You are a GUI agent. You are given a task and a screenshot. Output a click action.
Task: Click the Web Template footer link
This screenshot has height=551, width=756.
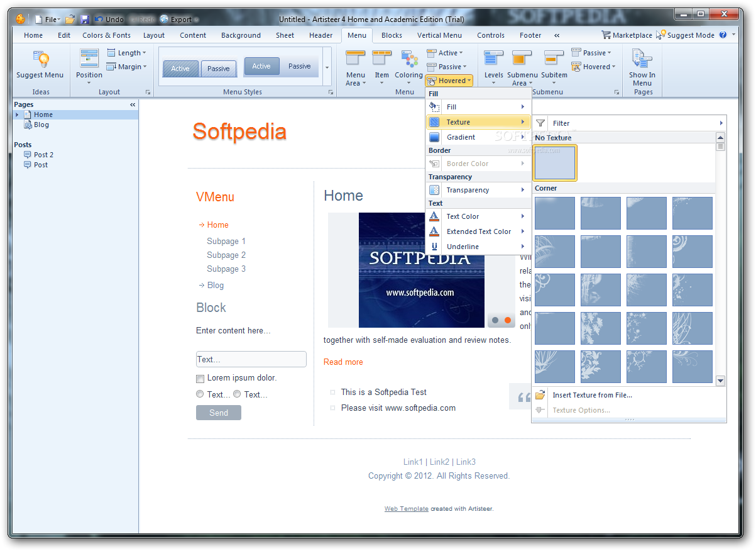pos(407,508)
